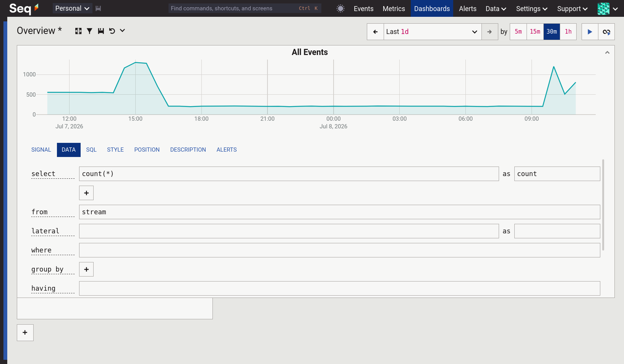
Task: Add a group by expression
Action: 86,269
